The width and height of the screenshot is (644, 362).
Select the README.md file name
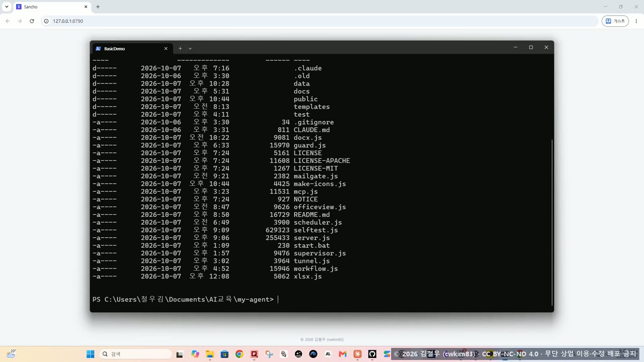312,215
